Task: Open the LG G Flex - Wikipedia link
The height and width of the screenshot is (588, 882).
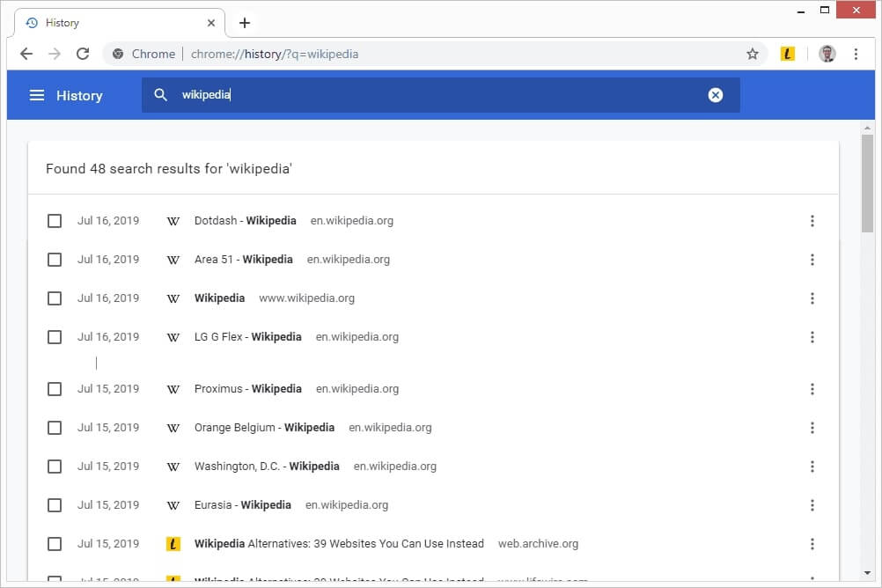Action: [248, 337]
